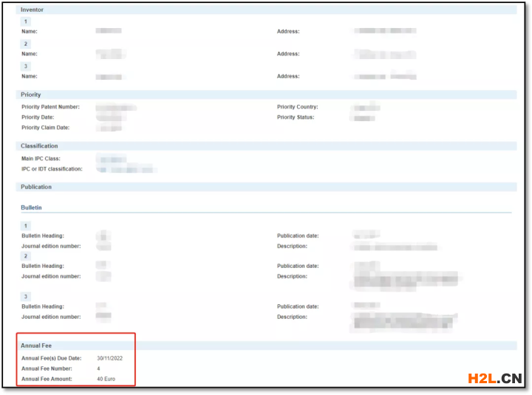This screenshot has height=395, width=532.
Task: Expand the Publication section header
Action: point(36,187)
